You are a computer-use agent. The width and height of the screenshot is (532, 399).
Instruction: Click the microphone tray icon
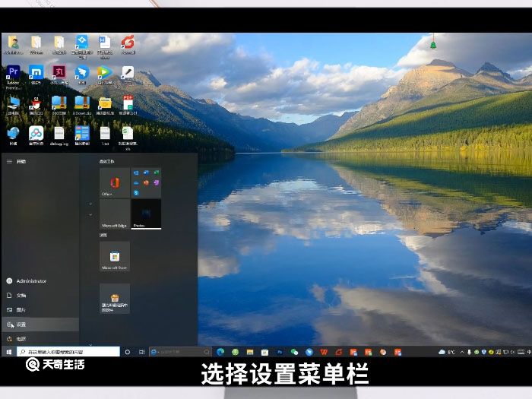coord(469,352)
